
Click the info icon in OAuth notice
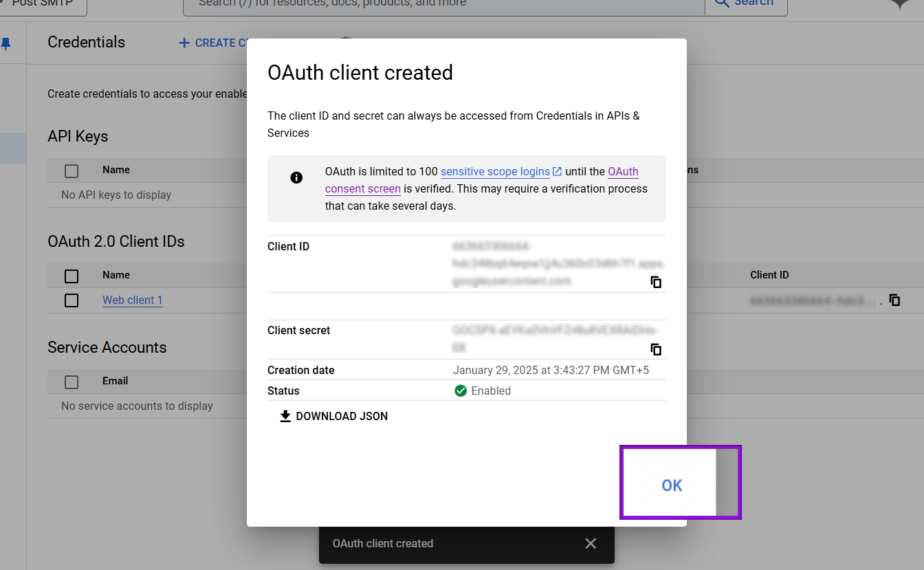coord(296,177)
